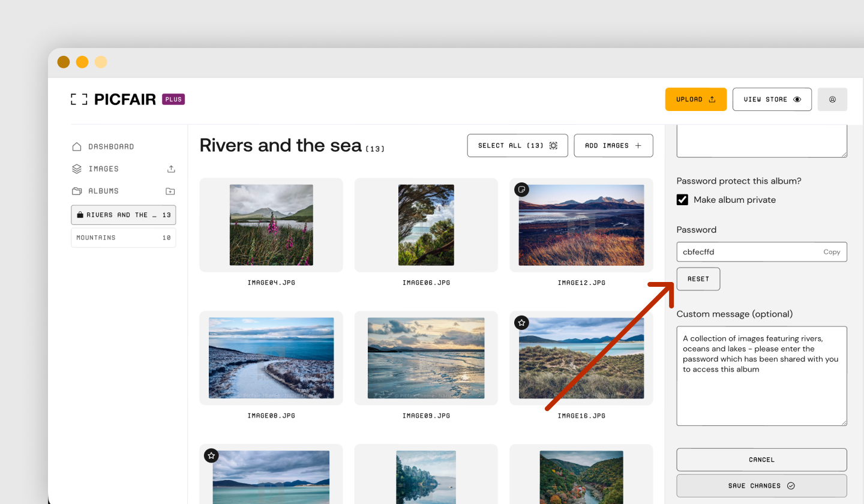Click the Upload button

[696, 100]
